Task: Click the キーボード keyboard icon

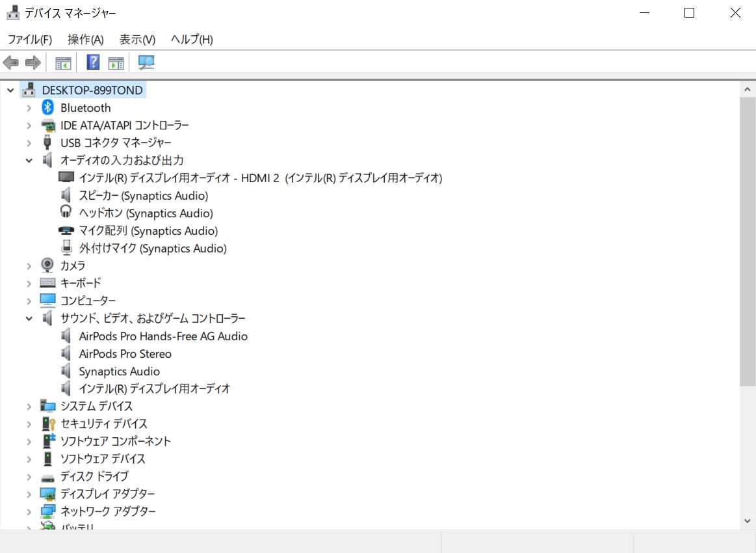Action: (x=47, y=283)
